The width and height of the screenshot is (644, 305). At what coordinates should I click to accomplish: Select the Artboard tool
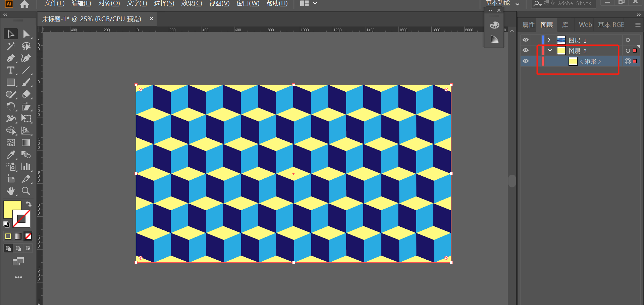click(x=11, y=179)
